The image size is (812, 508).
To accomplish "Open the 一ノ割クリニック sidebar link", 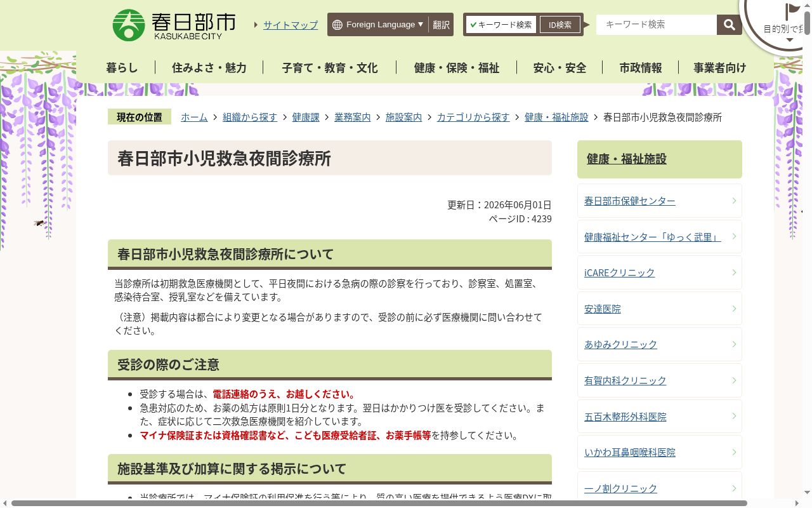I will point(621,489).
